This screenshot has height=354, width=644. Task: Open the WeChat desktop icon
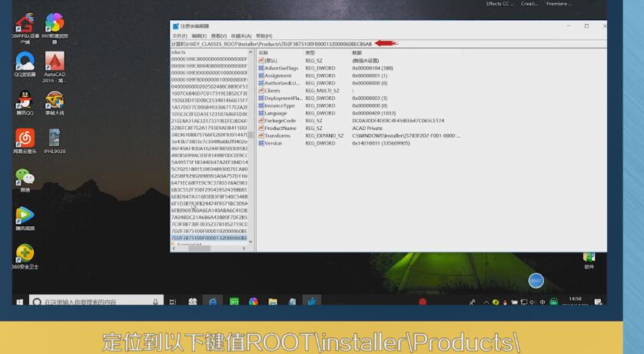click(25, 178)
